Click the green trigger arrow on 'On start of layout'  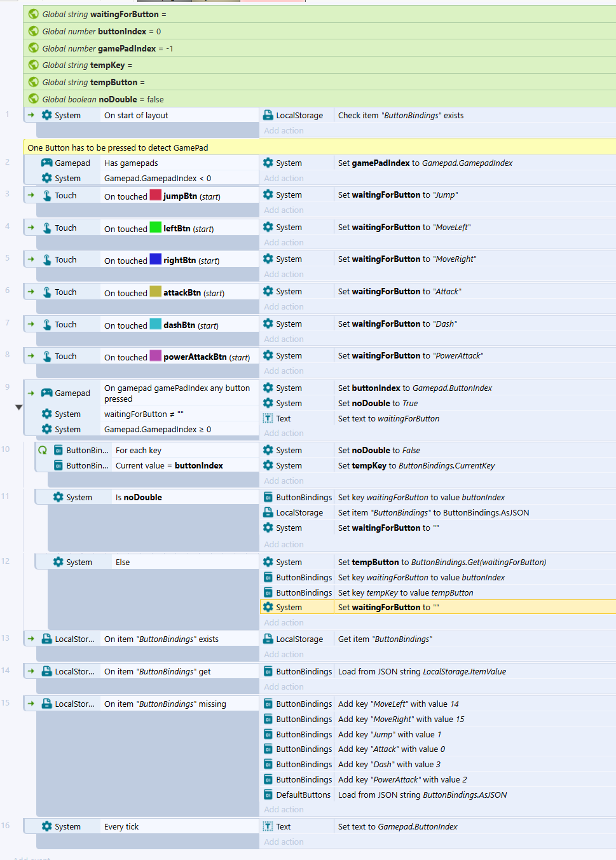tap(31, 115)
